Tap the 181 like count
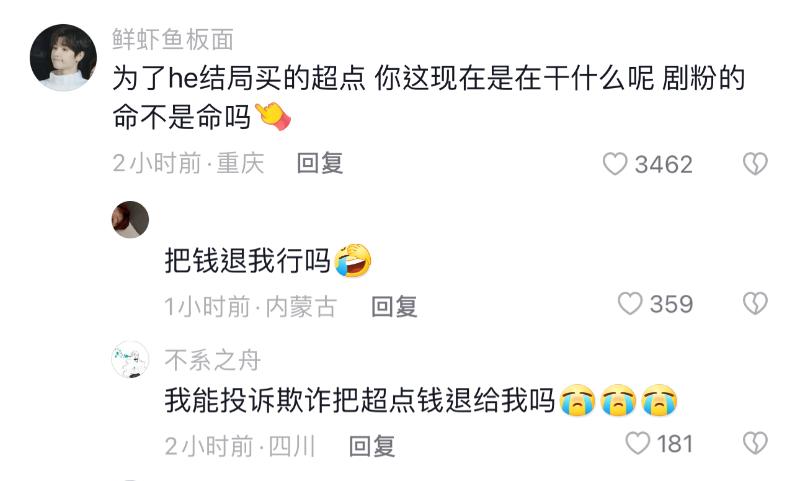The image size is (800, 481). (x=674, y=443)
